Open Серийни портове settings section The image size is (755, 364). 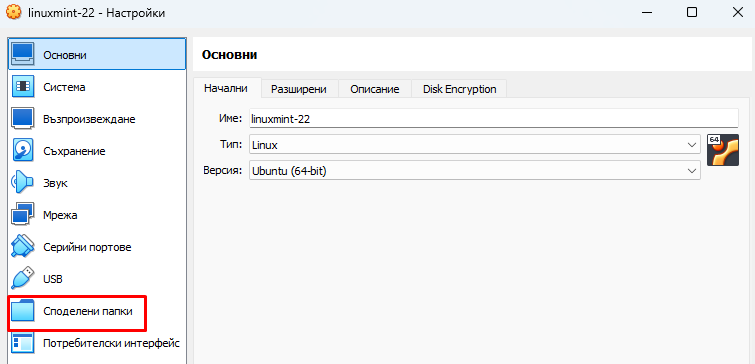coord(97,247)
